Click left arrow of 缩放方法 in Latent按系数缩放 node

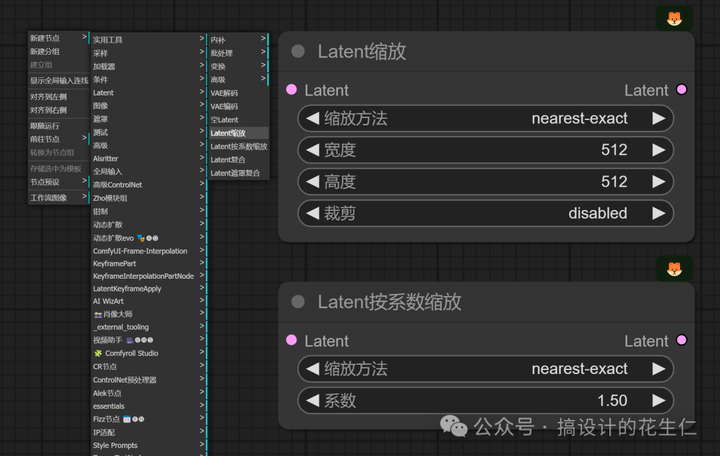[x=313, y=369]
